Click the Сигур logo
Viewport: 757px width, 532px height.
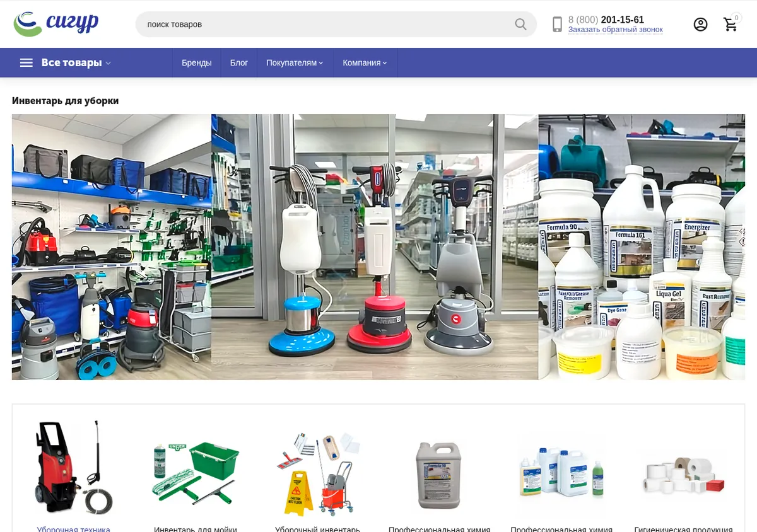[56, 24]
